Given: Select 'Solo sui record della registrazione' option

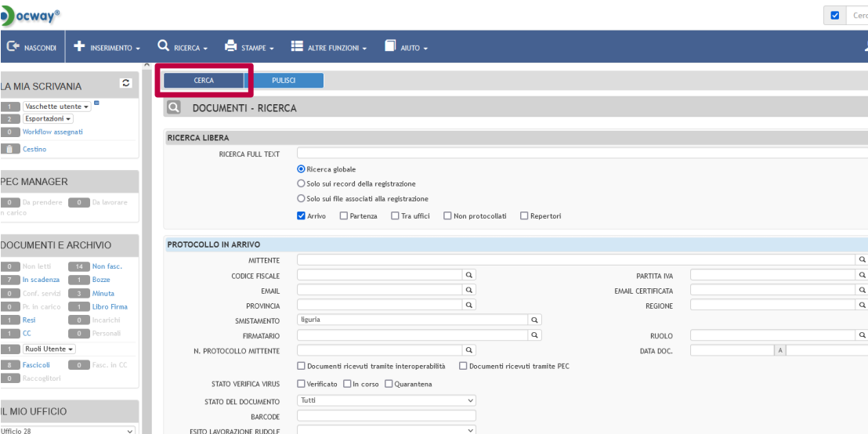Looking at the screenshot, I should pos(302,183).
